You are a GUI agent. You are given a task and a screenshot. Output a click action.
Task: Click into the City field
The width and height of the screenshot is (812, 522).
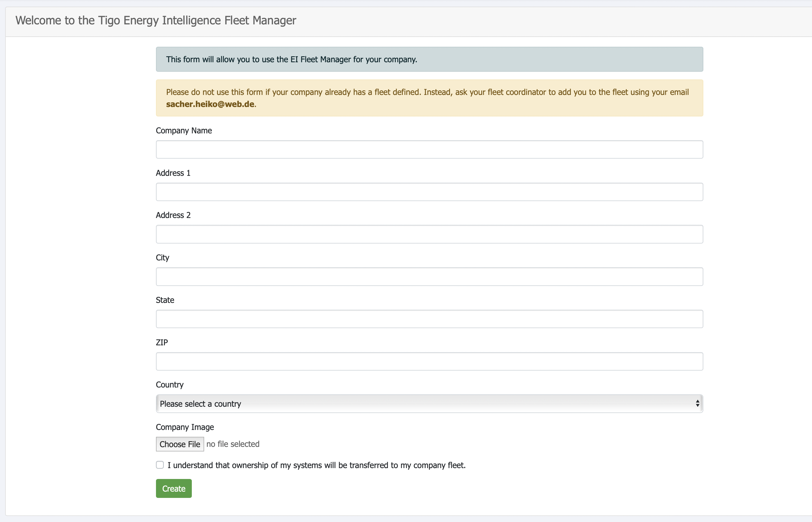tap(429, 276)
